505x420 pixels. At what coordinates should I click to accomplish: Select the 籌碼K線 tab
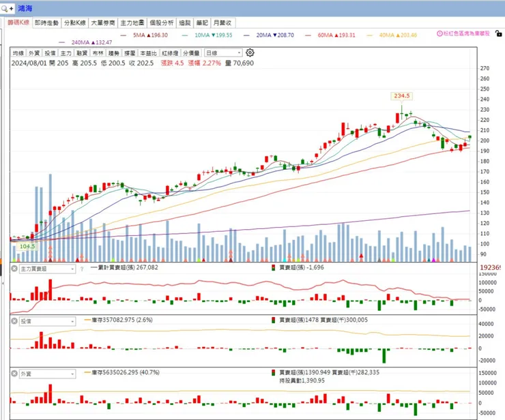(18, 22)
